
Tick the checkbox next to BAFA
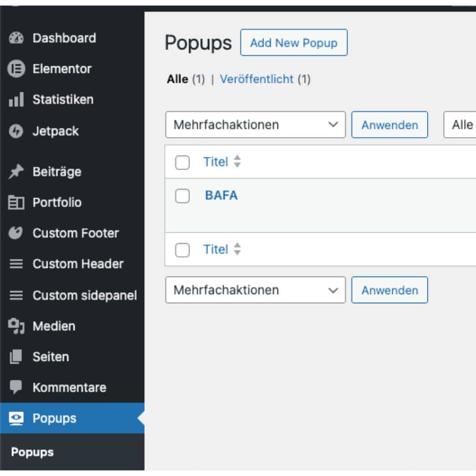pyautogui.click(x=182, y=196)
